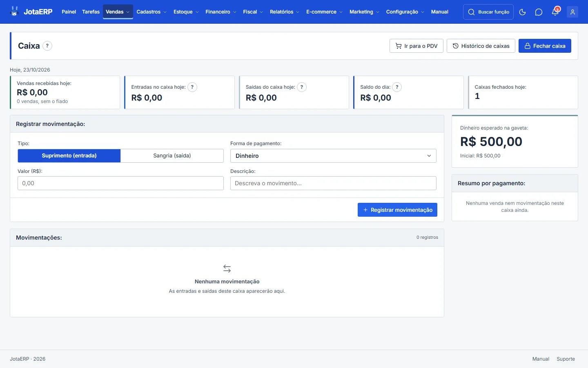Expand the Fiscal menu
This screenshot has width=588, height=368.
click(253, 12)
